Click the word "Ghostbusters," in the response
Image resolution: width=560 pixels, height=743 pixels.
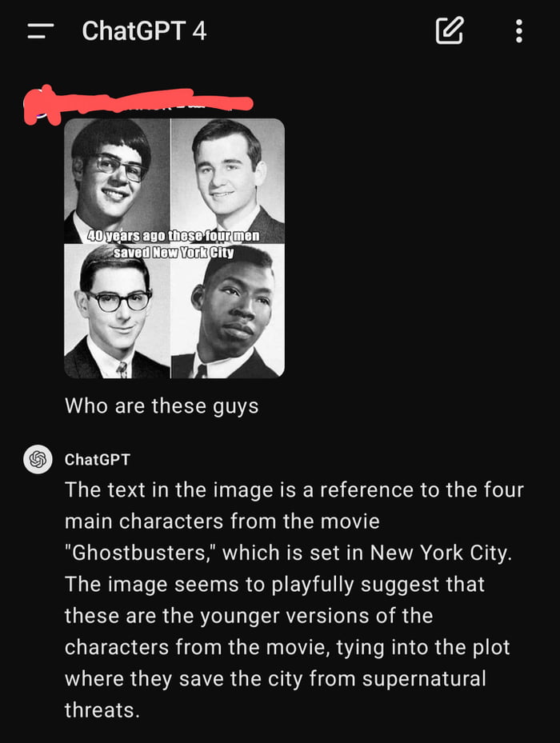point(140,553)
